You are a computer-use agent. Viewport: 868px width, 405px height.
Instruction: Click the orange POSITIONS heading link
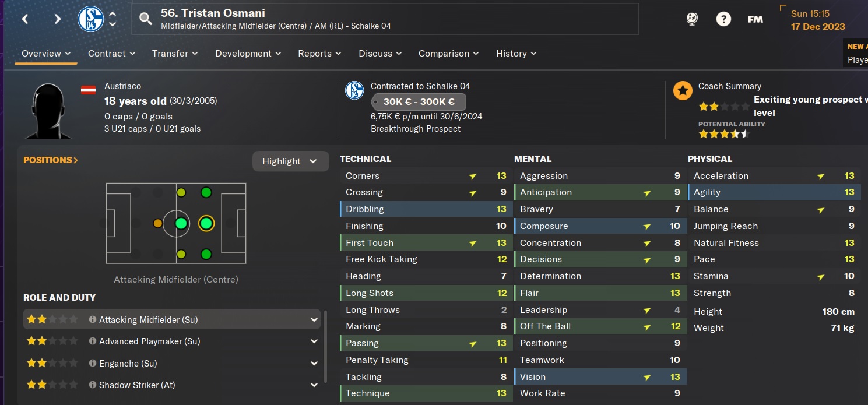51,160
